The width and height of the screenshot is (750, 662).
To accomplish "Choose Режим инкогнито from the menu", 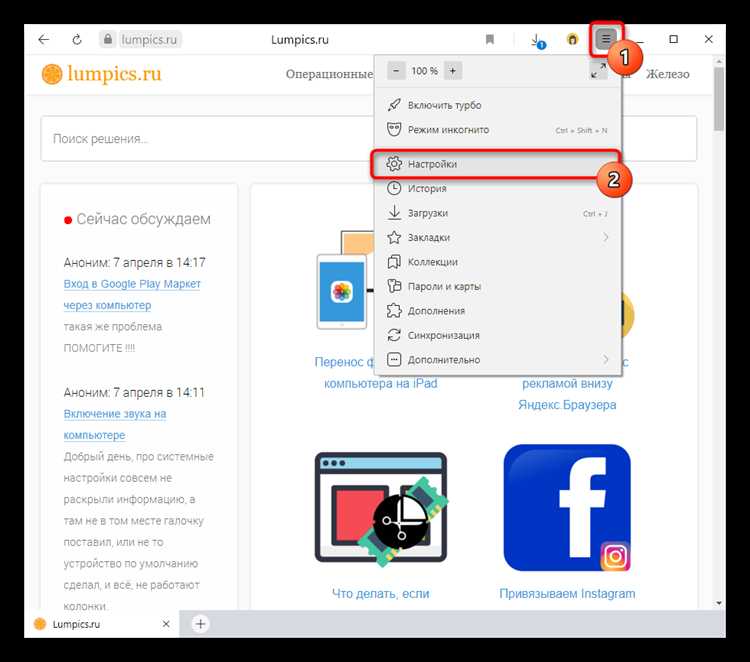I will (497, 130).
